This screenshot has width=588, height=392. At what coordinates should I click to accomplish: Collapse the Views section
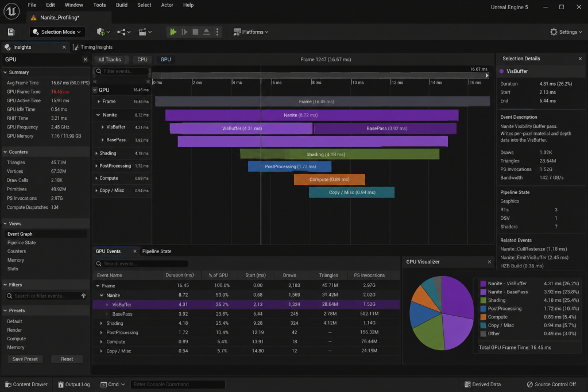tap(5, 223)
